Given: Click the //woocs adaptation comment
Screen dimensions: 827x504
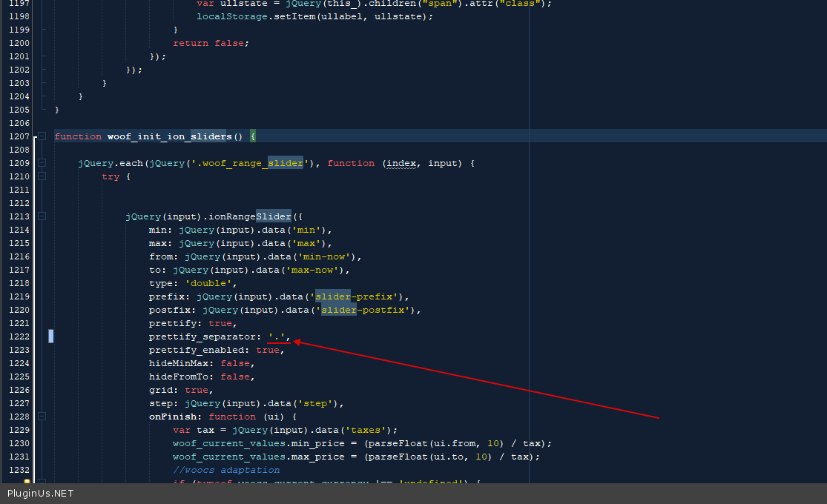Looking at the screenshot, I should pyautogui.click(x=226, y=470).
